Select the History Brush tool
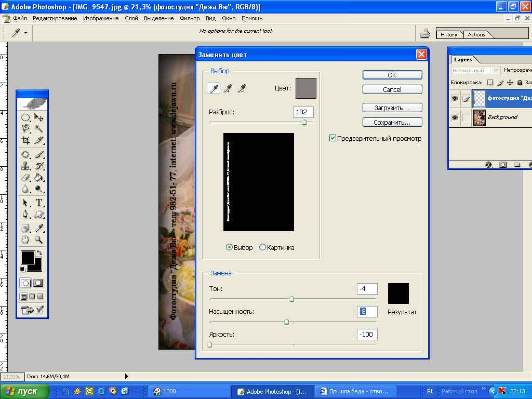532x399 pixels. (x=38, y=166)
